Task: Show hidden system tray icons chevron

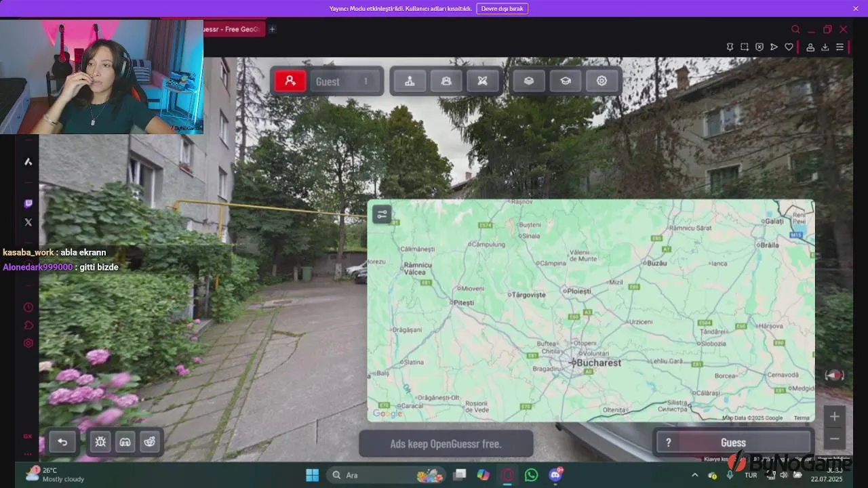Action: click(x=694, y=475)
